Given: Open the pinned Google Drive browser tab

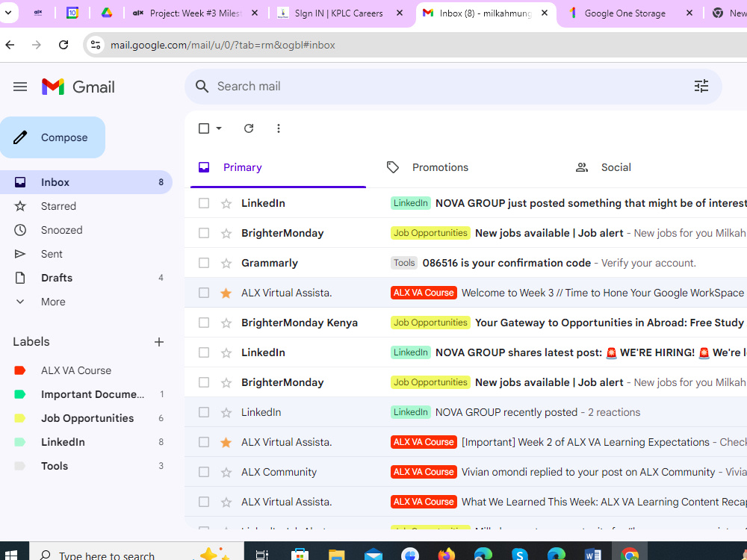Looking at the screenshot, I should pyautogui.click(x=107, y=13).
